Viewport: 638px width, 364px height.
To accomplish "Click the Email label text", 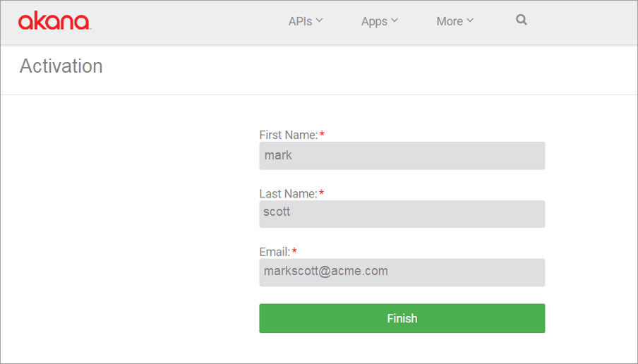I will tap(275, 252).
